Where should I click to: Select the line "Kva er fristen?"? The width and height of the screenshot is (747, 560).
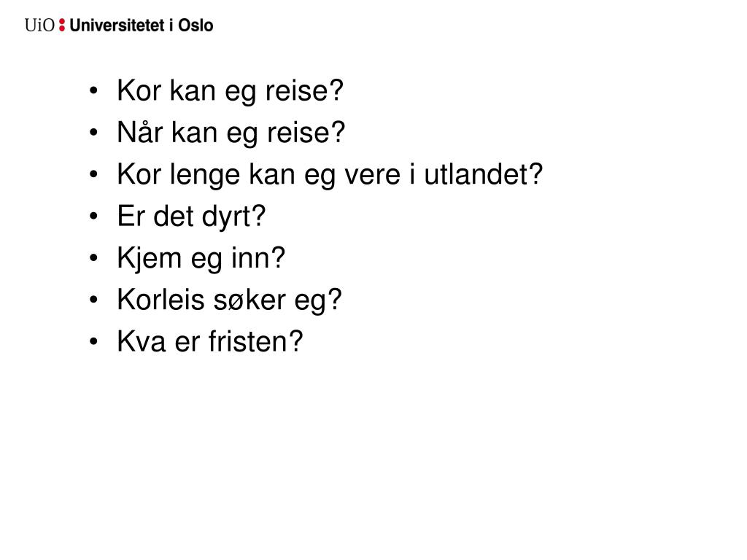click(x=209, y=341)
